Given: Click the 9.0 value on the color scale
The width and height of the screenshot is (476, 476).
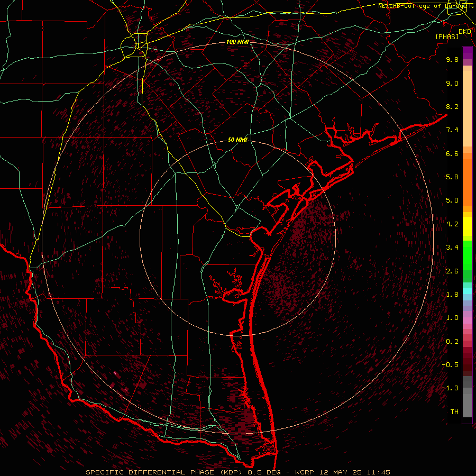Looking at the screenshot, I should click(452, 83).
